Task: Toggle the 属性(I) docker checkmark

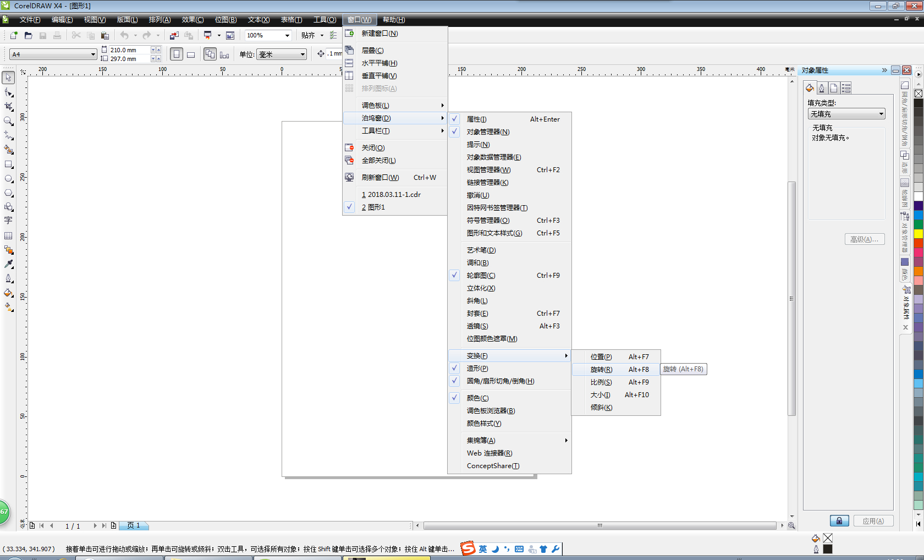Action: (455, 119)
